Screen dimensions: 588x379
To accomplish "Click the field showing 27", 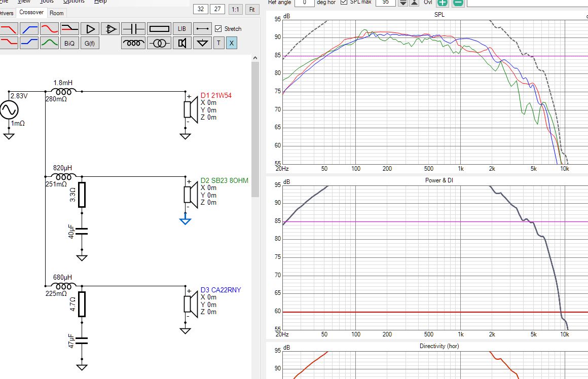I will click(x=217, y=9).
